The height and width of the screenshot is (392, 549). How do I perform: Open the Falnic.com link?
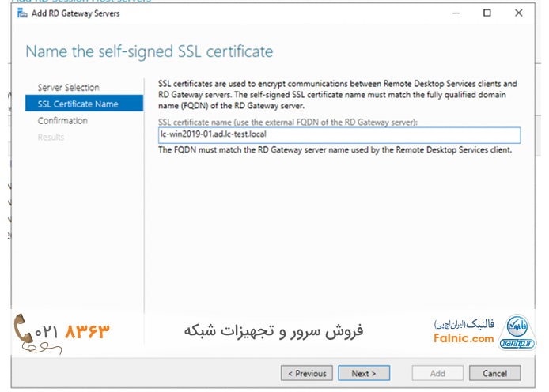[464, 339]
